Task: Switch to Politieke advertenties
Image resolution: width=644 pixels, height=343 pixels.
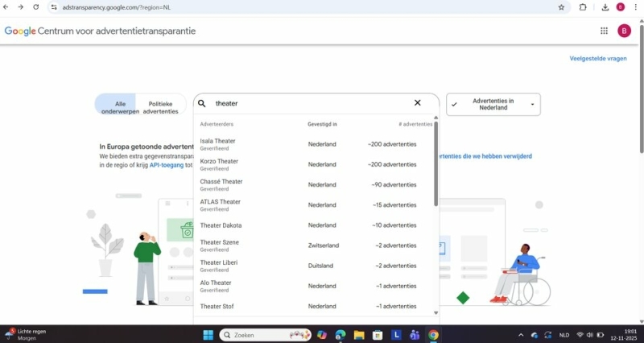Action: (x=161, y=108)
